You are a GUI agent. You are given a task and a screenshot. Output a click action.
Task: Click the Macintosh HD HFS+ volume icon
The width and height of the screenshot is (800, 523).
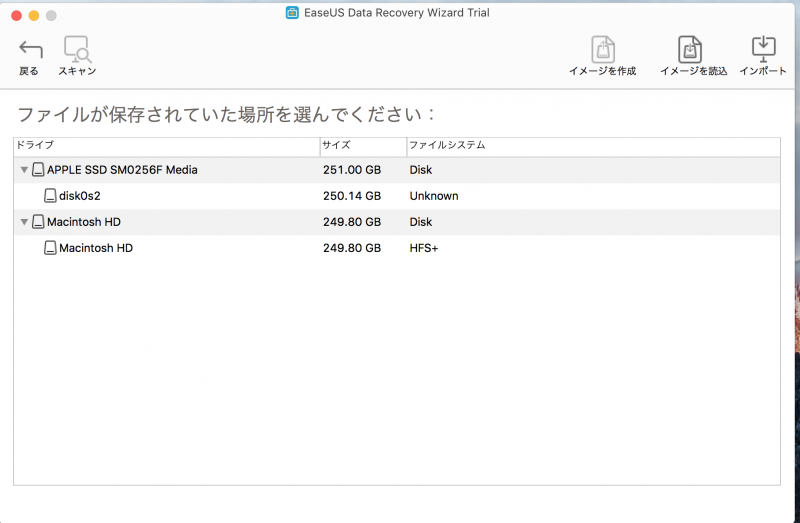[50, 248]
